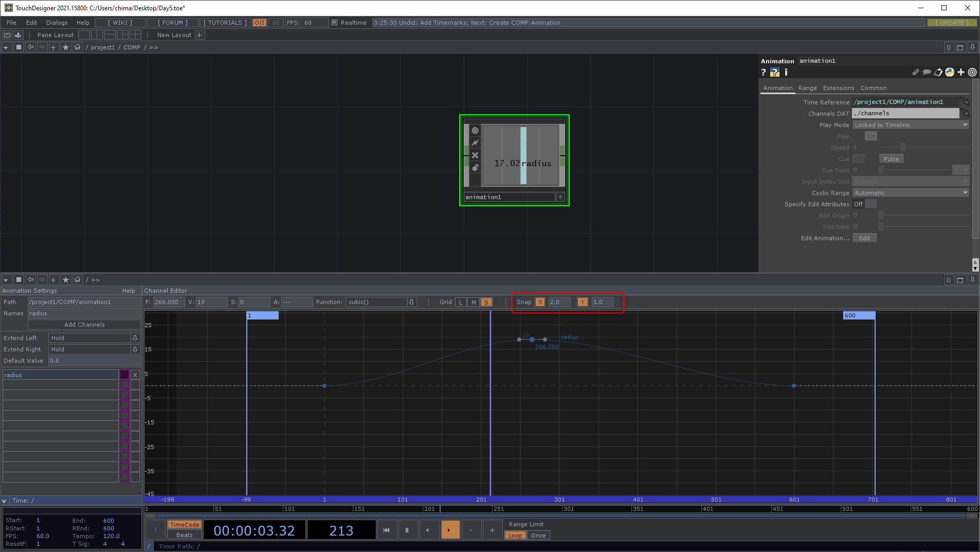Toggle Snap Y button in Channel Editor
980x552 pixels.
point(582,302)
